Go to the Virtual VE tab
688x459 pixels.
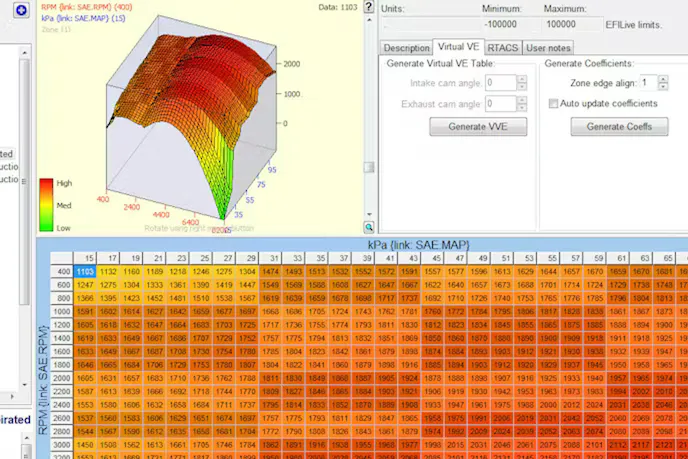(x=458, y=46)
